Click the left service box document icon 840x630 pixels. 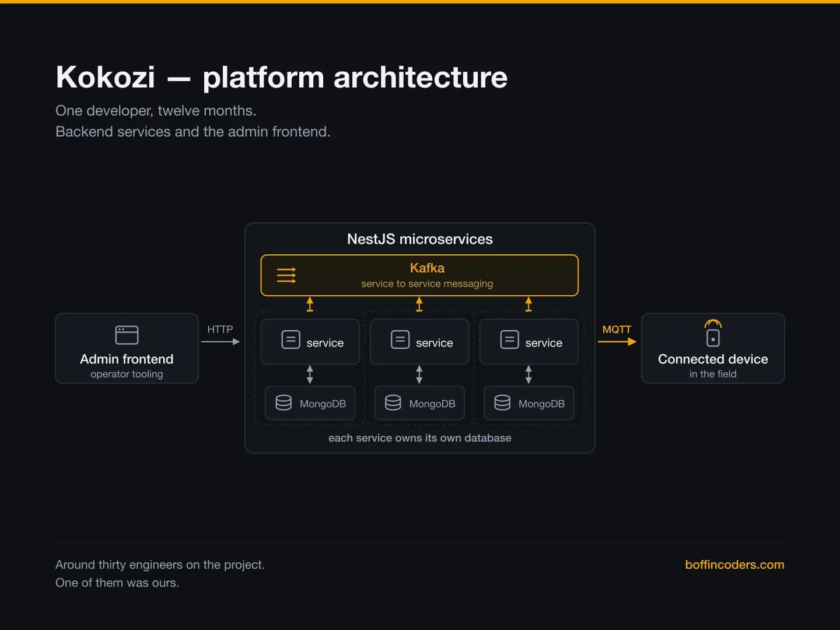pos(290,339)
